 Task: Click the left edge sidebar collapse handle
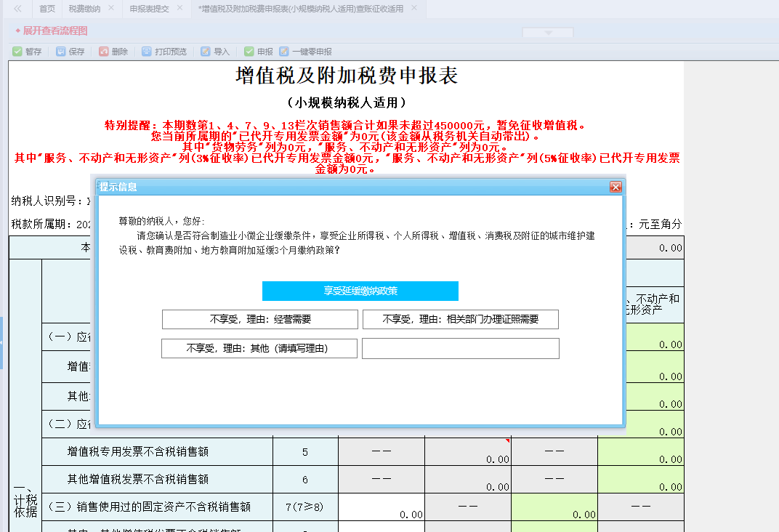pos(1,343)
